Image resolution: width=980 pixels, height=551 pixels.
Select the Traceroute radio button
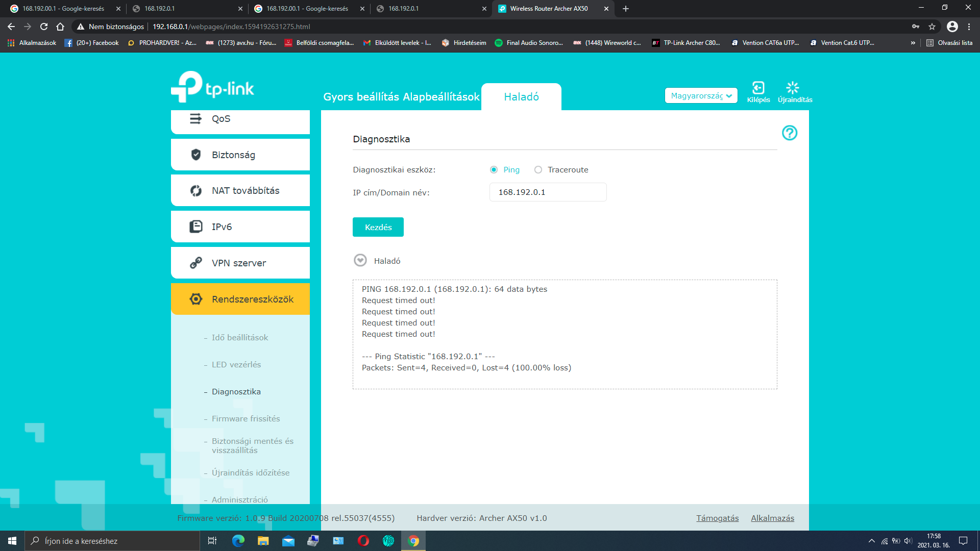(x=538, y=170)
